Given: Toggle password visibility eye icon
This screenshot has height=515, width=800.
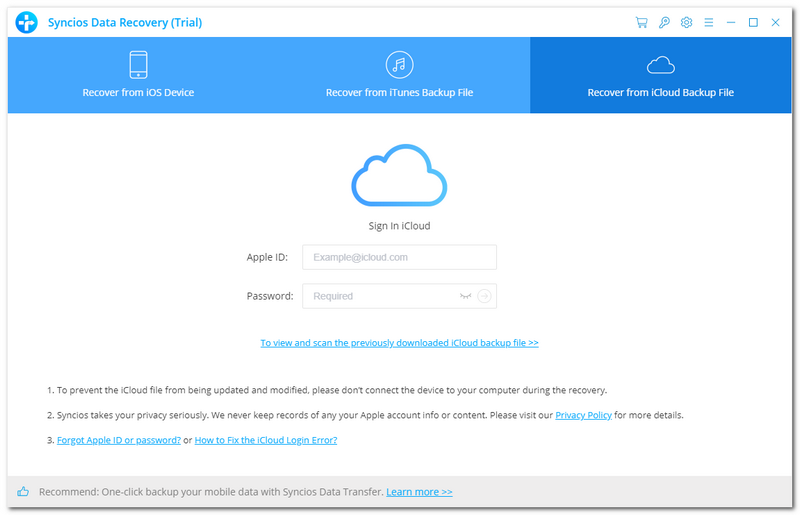Looking at the screenshot, I should coord(465,296).
